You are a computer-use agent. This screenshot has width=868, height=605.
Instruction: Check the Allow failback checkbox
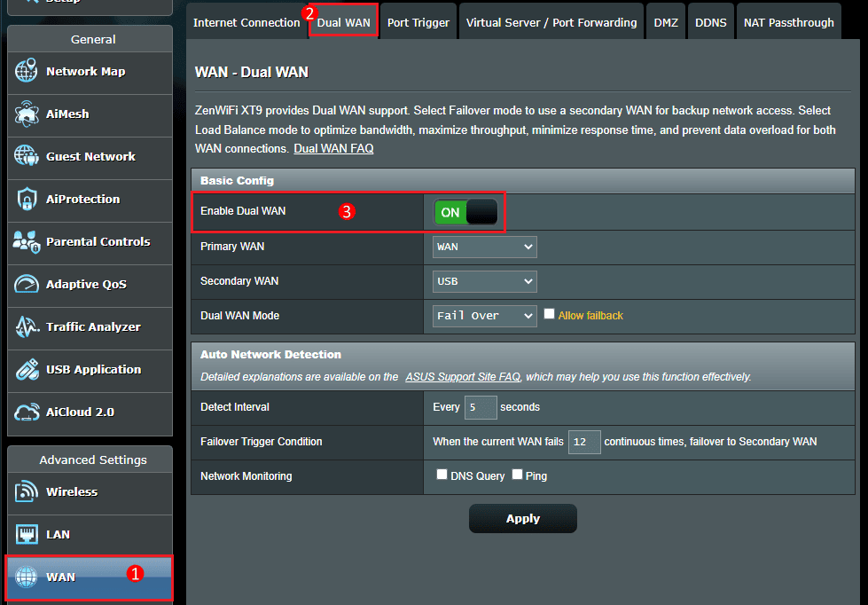pos(550,314)
